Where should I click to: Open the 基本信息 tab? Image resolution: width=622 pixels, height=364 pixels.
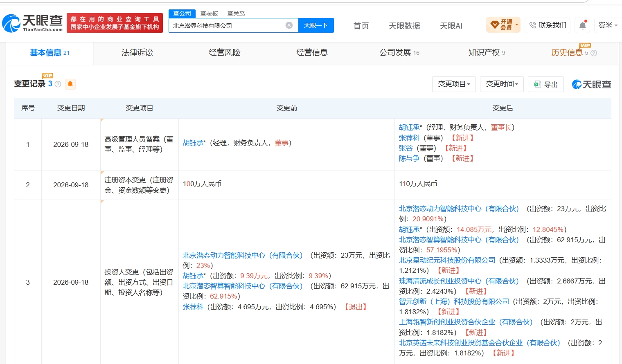[50, 53]
